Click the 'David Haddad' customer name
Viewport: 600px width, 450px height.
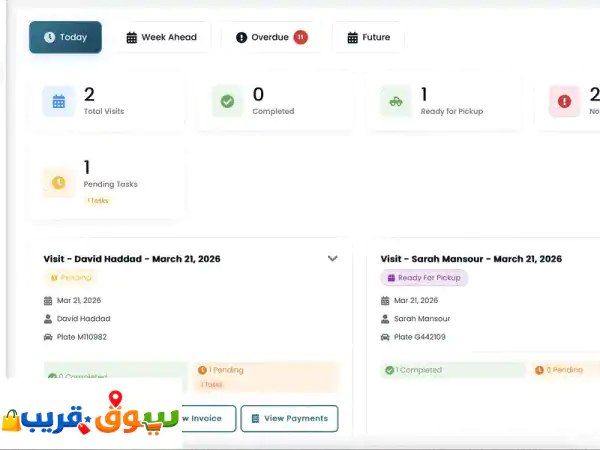84,319
